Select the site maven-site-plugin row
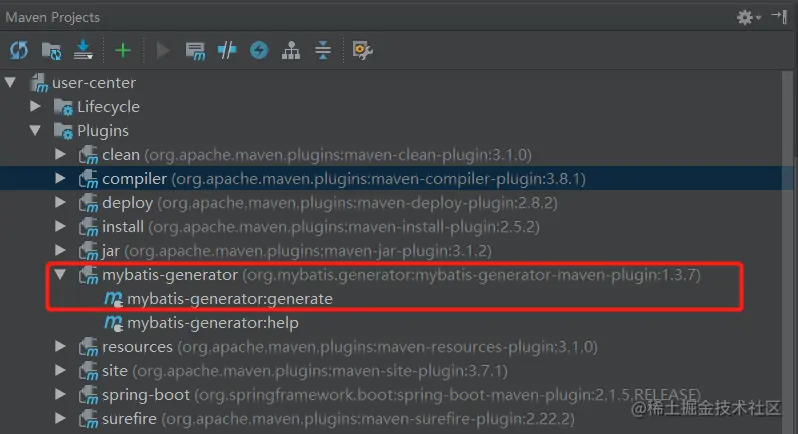The width and height of the screenshot is (798, 434). (305, 371)
